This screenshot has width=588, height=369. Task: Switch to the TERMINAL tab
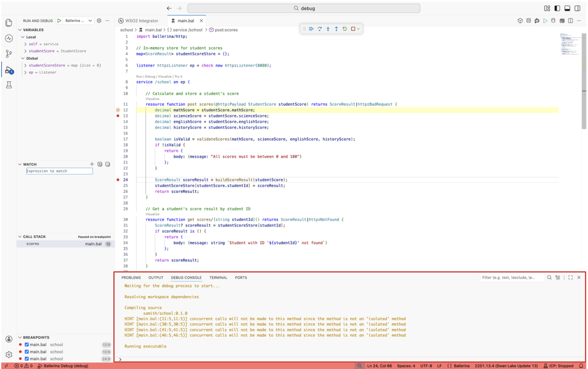point(218,277)
